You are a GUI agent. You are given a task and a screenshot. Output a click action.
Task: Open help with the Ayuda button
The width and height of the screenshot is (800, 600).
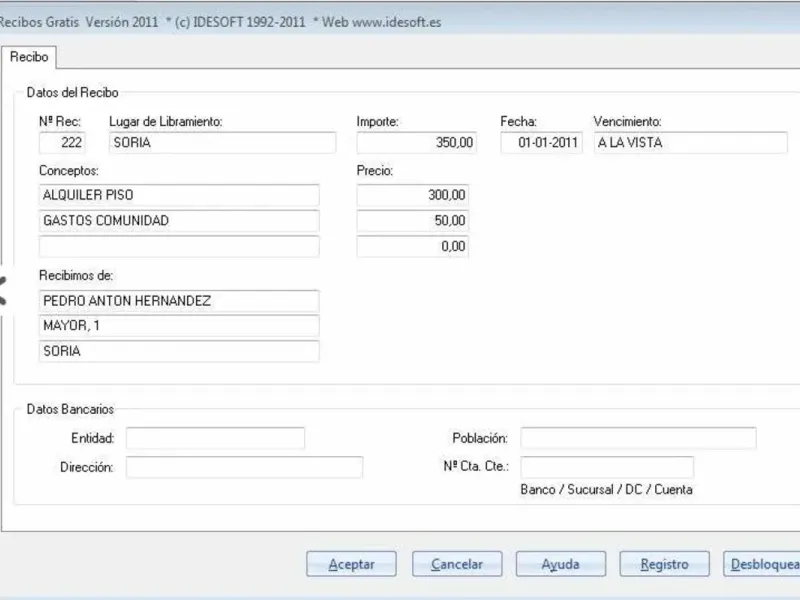(561, 564)
